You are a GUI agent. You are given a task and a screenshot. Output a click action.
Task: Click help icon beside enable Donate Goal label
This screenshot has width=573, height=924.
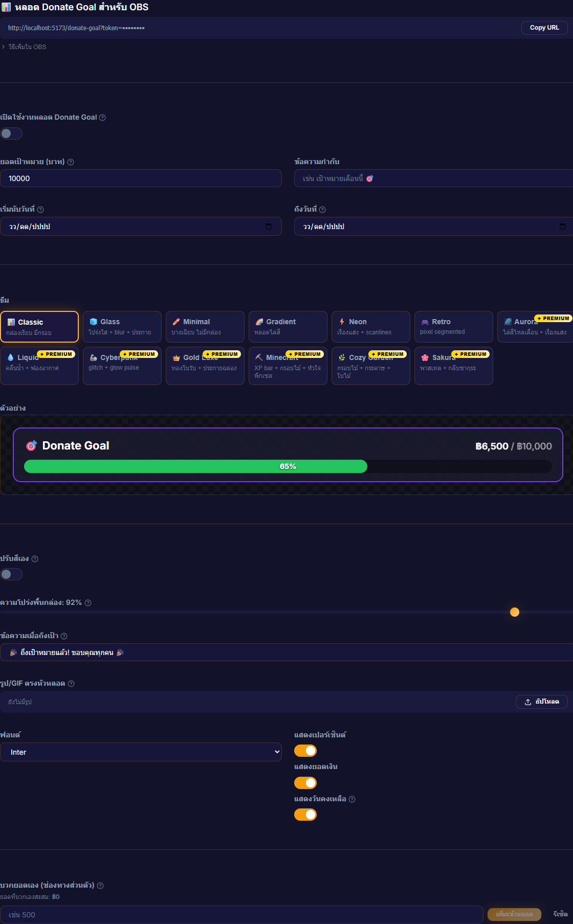coord(102,118)
